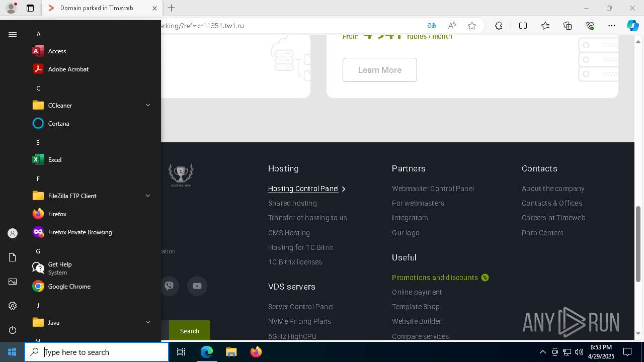Open a new browser tab
This screenshot has height=362, width=644.
(x=171, y=8)
